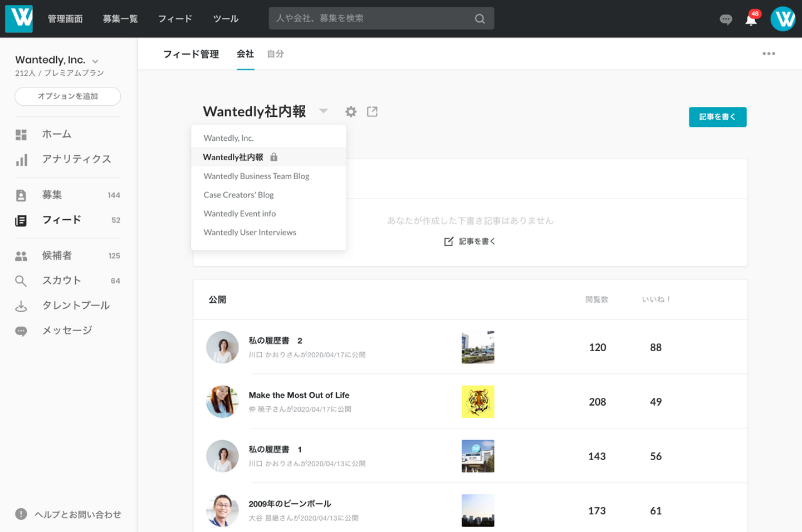Click the アナリティクス bar chart icon

point(21,160)
